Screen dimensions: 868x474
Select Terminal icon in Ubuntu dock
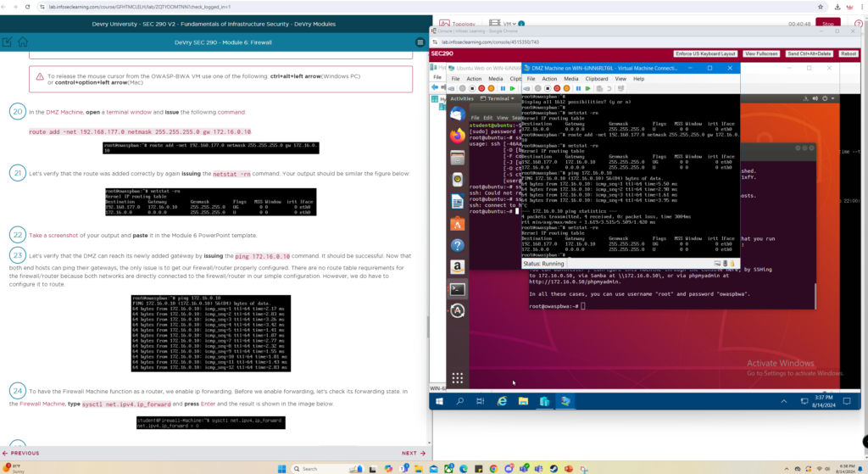(457, 288)
